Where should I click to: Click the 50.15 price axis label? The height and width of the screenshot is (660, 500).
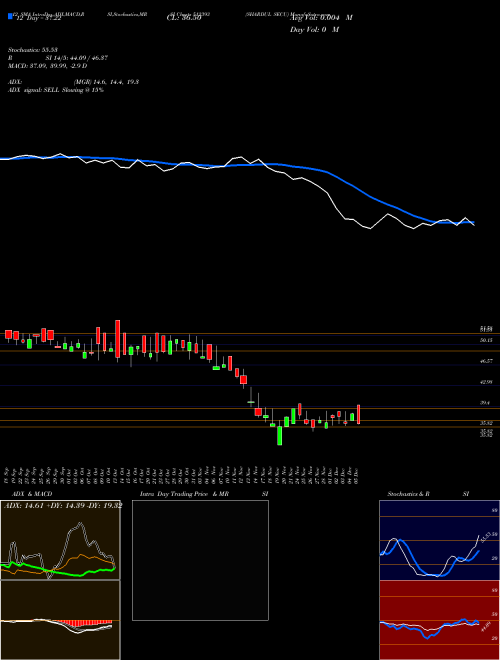point(486,340)
